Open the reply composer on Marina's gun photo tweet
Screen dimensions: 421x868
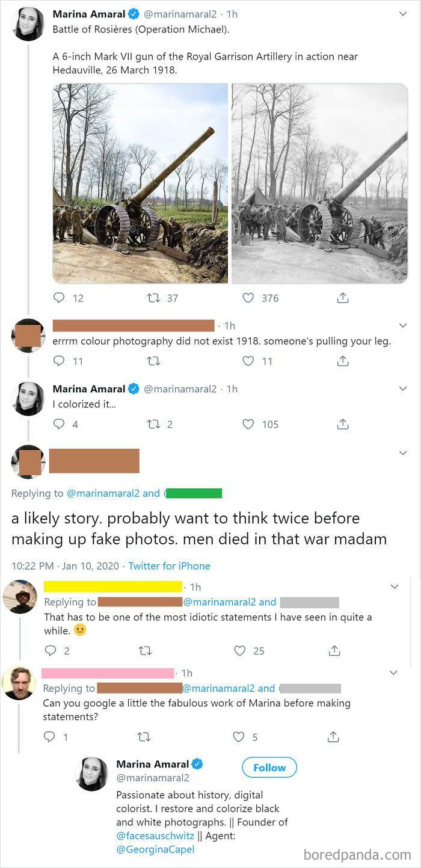[x=58, y=298]
